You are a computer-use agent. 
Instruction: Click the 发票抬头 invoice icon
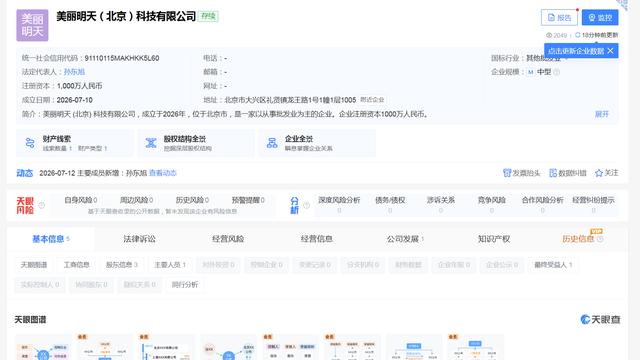pos(507,173)
